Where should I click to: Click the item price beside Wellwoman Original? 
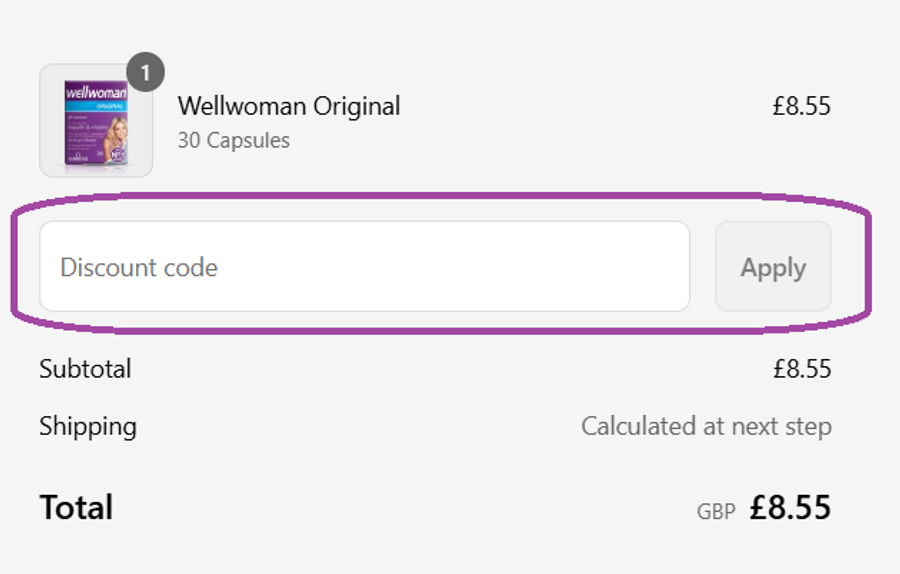(x=801, y=106)
